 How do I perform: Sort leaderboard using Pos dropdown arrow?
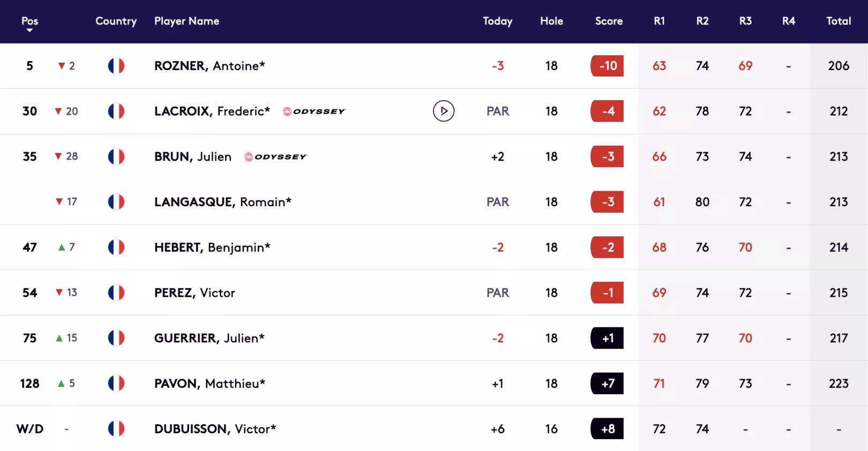pos(29,31)
